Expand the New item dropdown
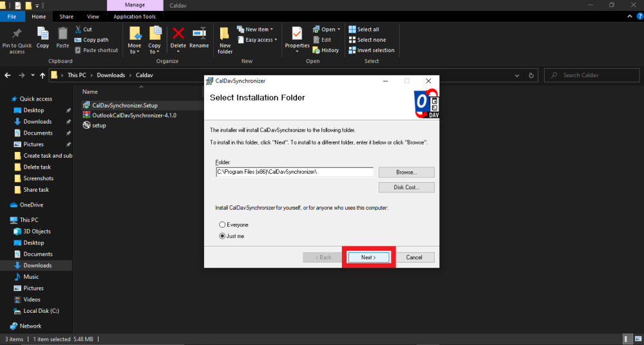This screenshot has width=644, height=345. 255,30
